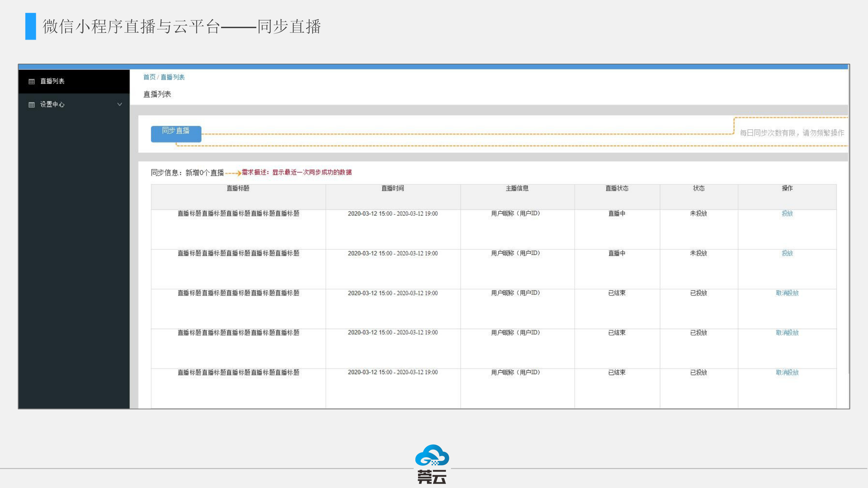Open 直播列表 in sidebar menu
Screen dimensions: 868x488
click(x=74, y=81)
